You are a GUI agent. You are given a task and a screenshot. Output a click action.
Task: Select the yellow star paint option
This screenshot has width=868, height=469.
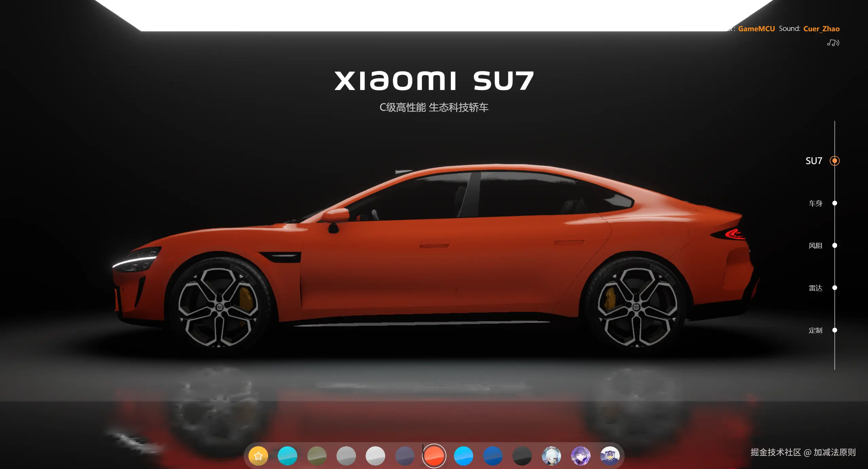(x=258, y=455)
